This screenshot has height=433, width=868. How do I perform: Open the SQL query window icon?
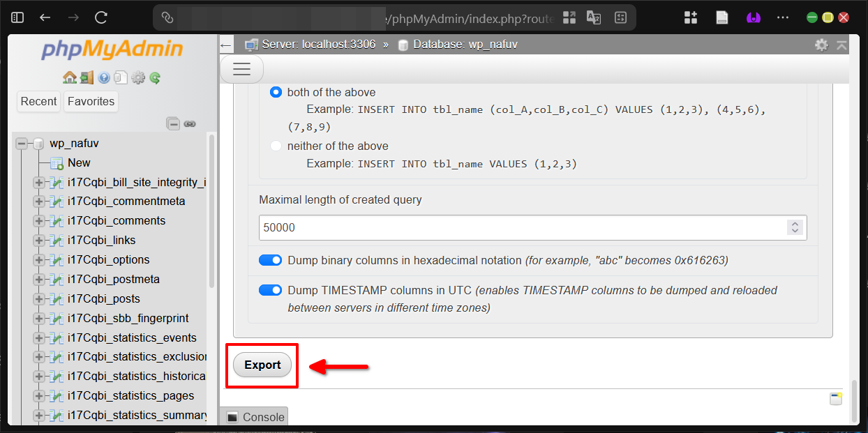pos(121,78)
